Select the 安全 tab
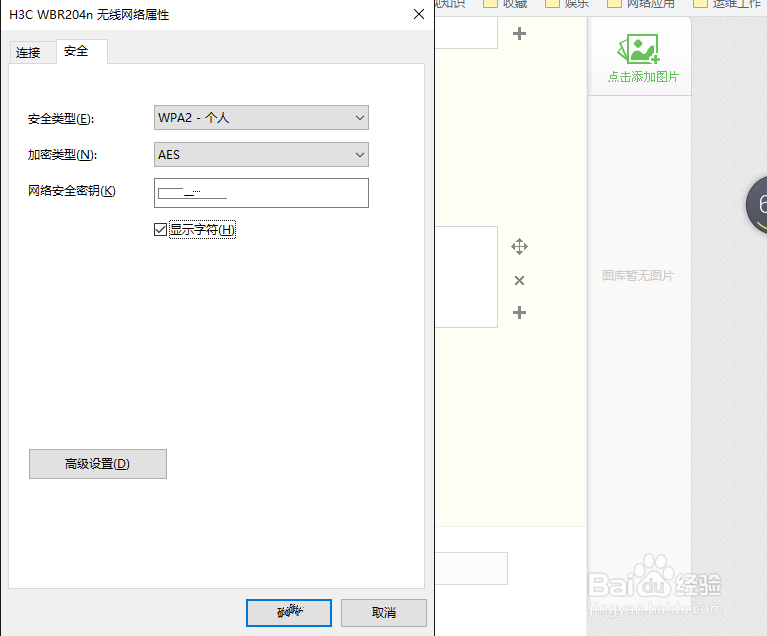 coord(82,51)
